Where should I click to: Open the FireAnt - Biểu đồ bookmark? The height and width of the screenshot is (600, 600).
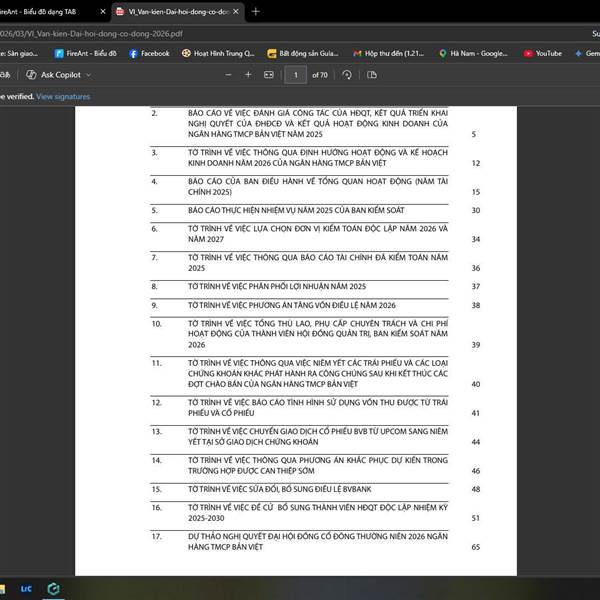click(x=85, y=54)
